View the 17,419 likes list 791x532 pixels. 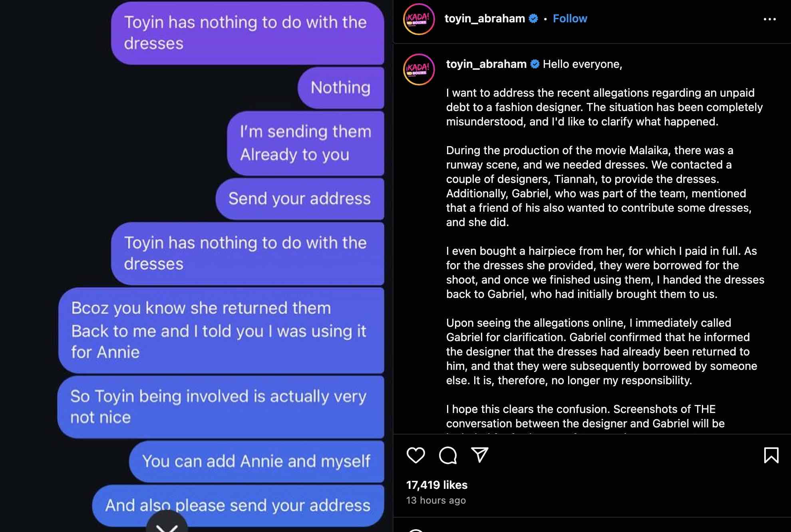pyautogui.click(x=437, y=485)
